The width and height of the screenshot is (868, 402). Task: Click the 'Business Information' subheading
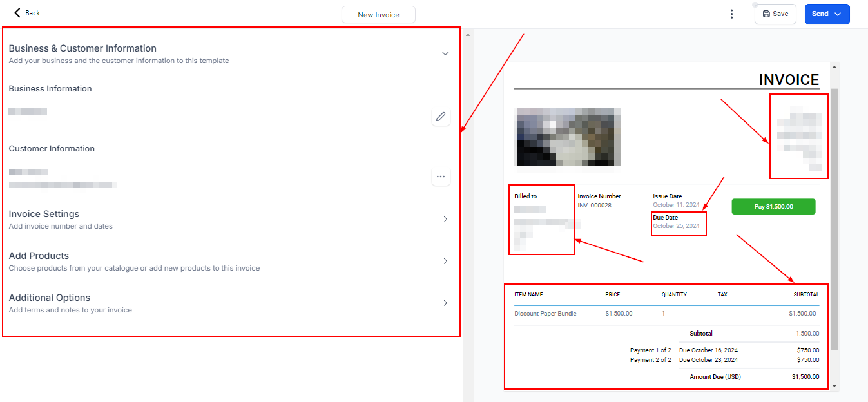click(50, 89)
